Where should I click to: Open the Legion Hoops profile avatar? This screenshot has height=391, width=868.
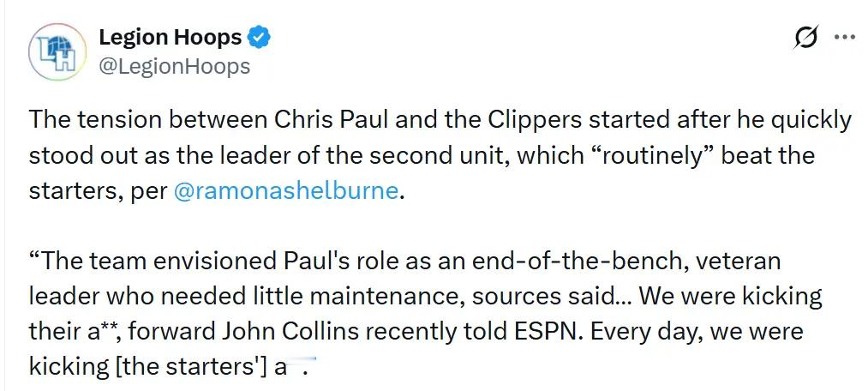(57, 52)
